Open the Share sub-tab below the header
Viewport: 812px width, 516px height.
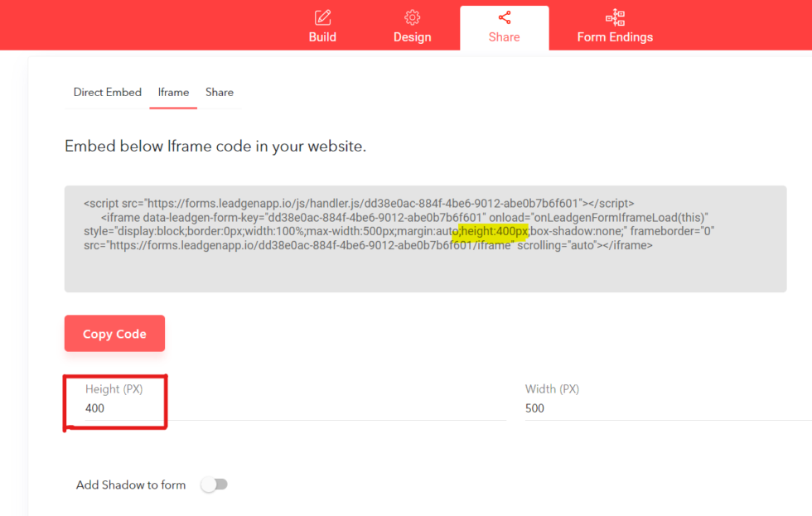tap(219, 92)
